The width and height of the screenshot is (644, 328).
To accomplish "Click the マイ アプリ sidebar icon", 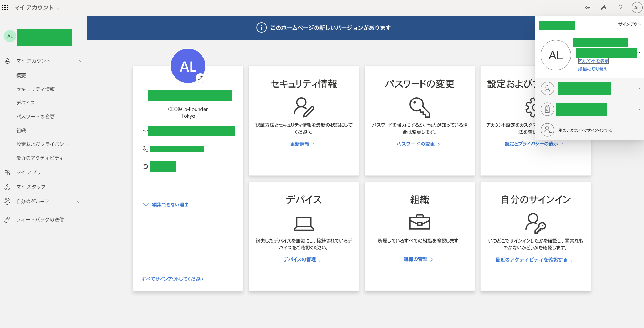I will pyautogui.click(x=7, y=172).
